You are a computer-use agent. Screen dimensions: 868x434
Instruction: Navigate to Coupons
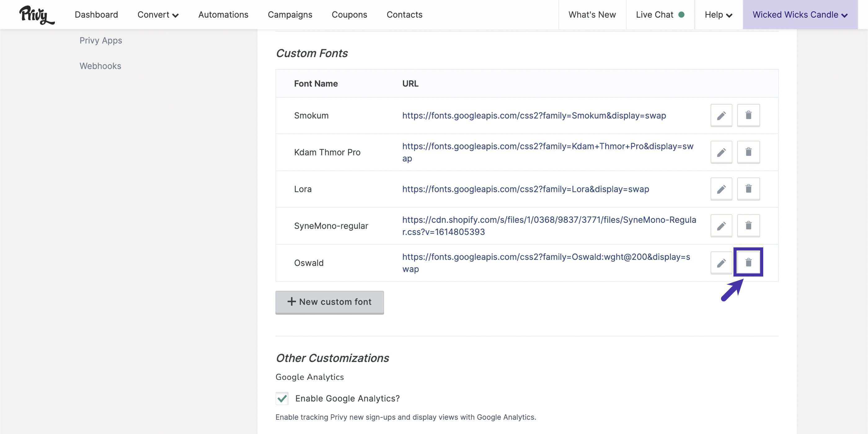tap(349, 15)
